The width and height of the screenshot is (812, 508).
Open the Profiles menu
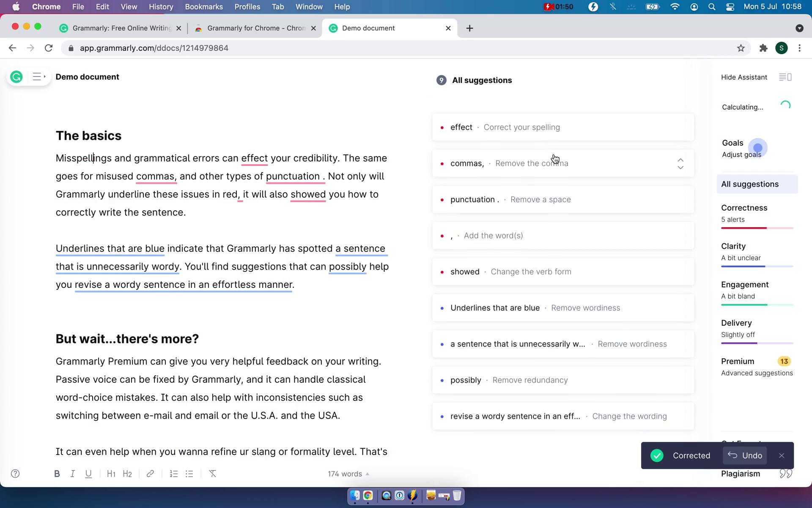(247, 7)
